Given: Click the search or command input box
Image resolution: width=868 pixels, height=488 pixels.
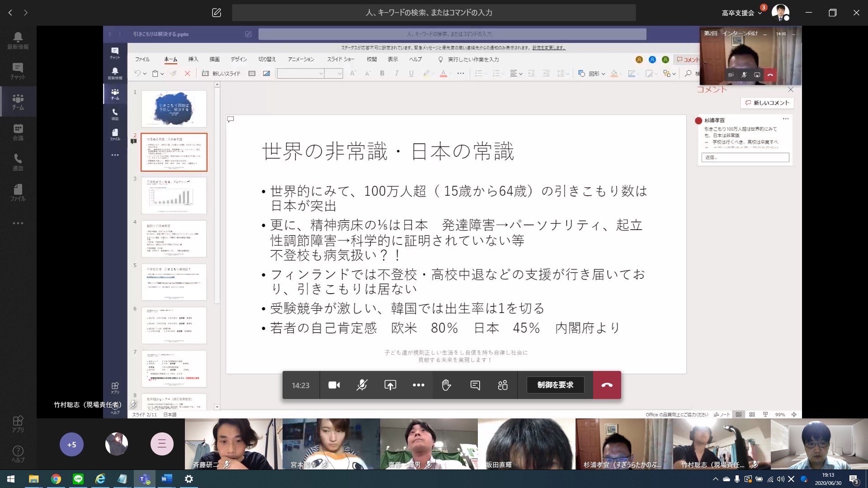Looking at the screenshot, I should coord(433,13).
